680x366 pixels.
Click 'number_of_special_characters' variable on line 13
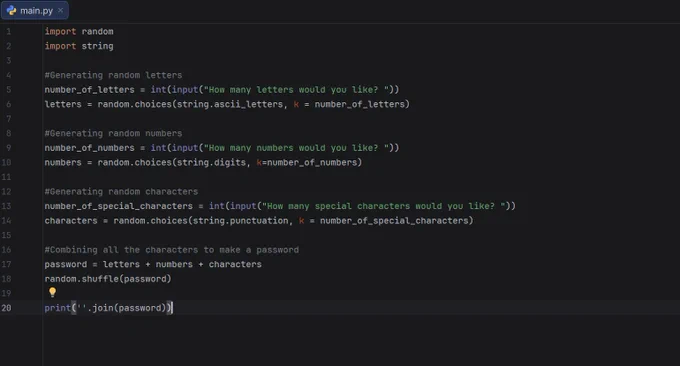tap(118, 206)
